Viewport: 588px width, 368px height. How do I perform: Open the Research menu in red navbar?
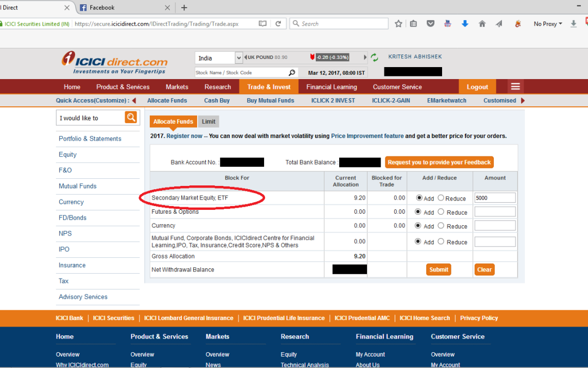(217, 87)
